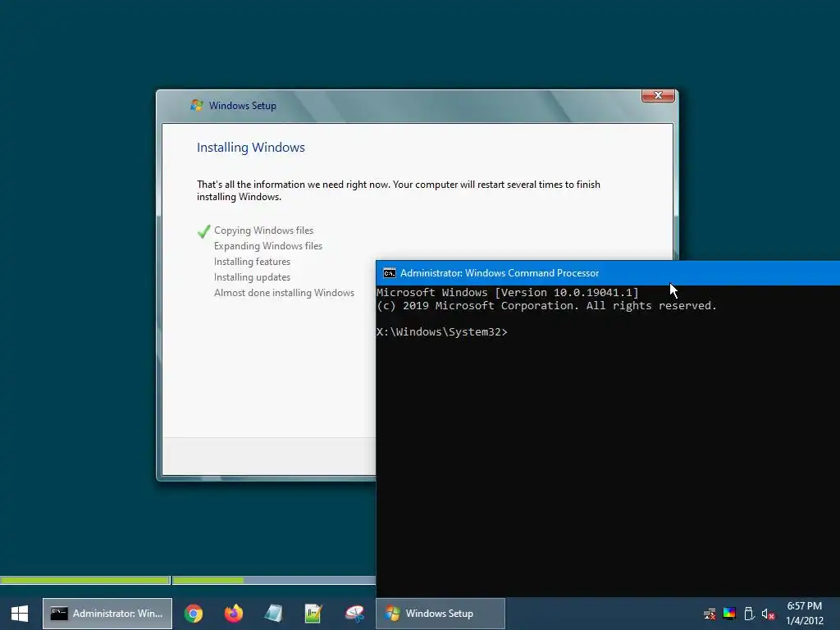Click the Windows Setup title bar flag icon
840x630 pixels.
(x=197, y=106)
